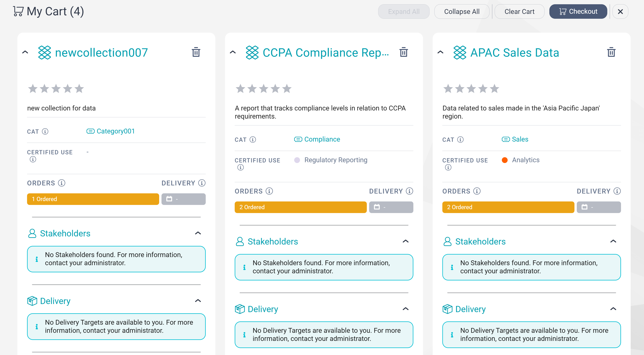
Task: Remove CCPA Compliance Report with trash icon
Action: point(404,52)
